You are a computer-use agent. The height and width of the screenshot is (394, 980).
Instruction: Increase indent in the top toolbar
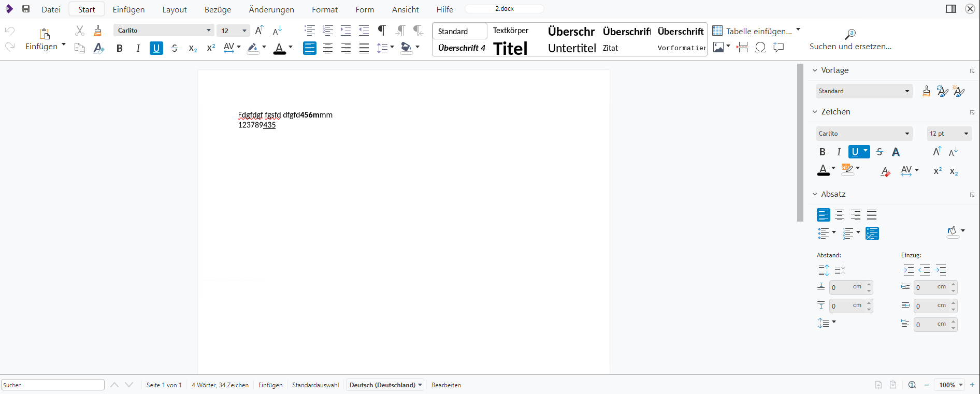[346, 31]
